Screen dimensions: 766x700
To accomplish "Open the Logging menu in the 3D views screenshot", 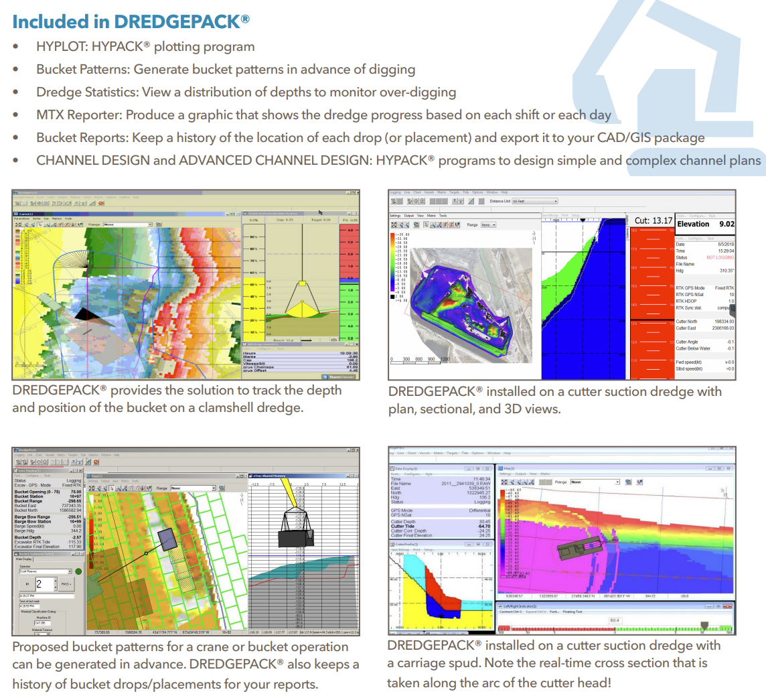I will point(395,193).
